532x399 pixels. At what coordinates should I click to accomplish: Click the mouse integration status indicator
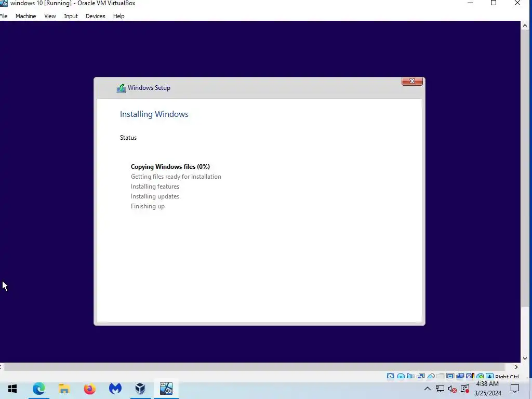480,376
